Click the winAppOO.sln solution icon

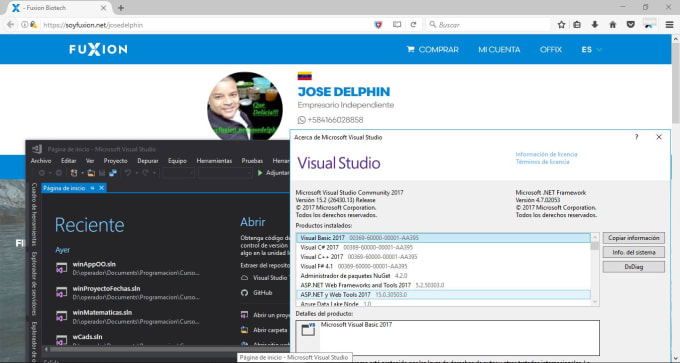(62, 268)
